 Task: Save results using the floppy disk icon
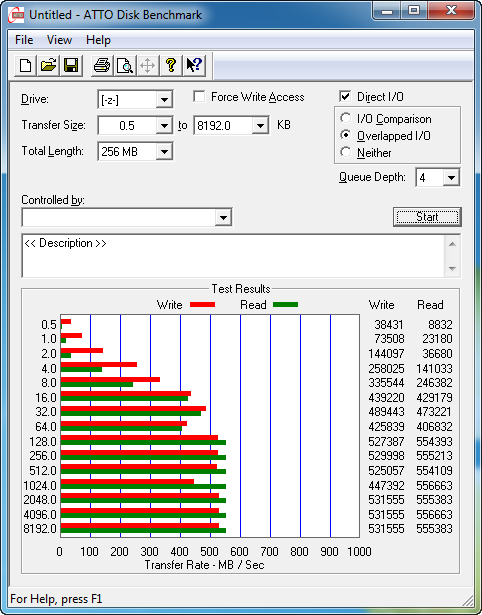[71, 65]
